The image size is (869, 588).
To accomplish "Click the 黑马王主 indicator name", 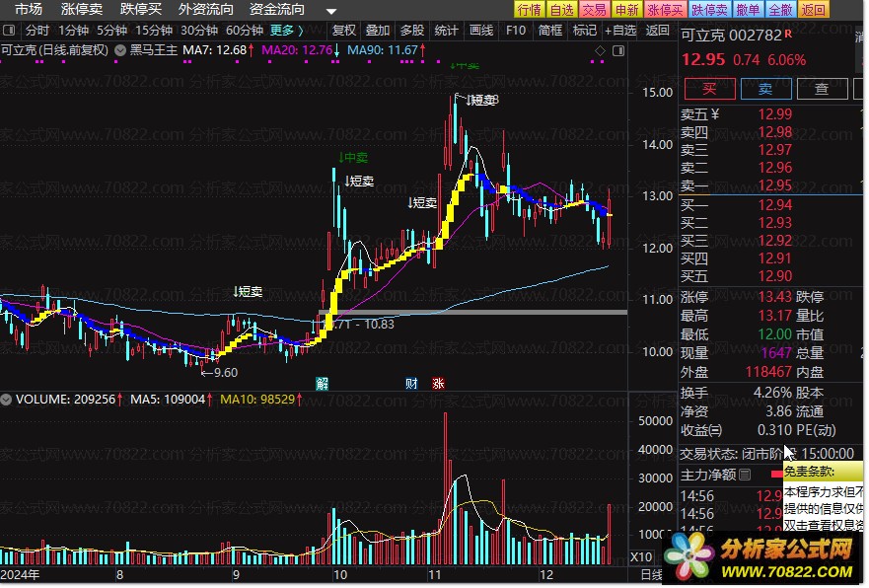I will coord(154,50).
